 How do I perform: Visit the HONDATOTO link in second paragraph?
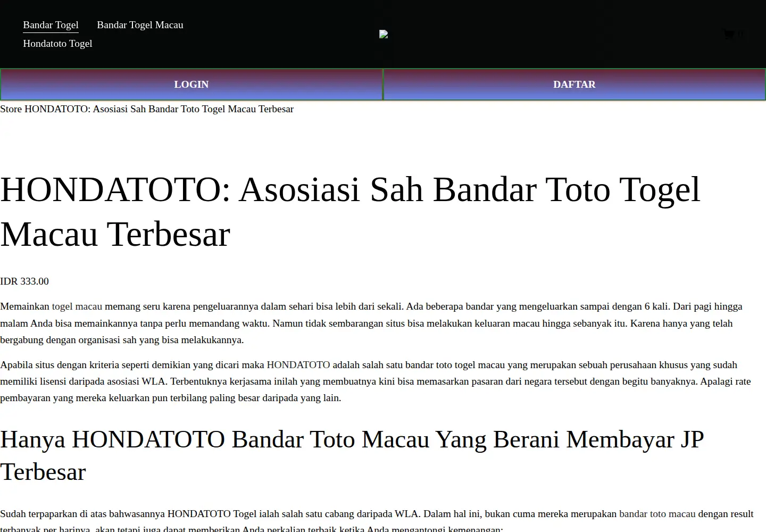click(x=298, y=365)
